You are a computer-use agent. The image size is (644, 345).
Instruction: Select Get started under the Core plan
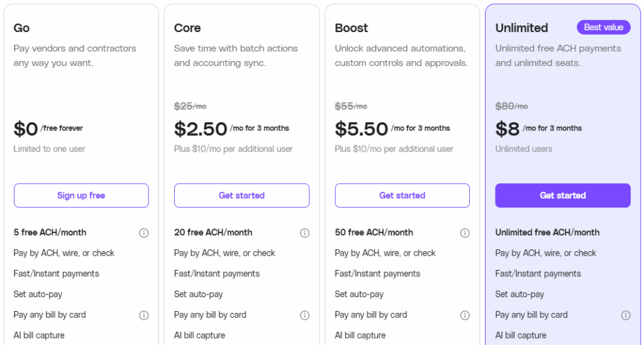pyautogui.click(x=241, y=195)
